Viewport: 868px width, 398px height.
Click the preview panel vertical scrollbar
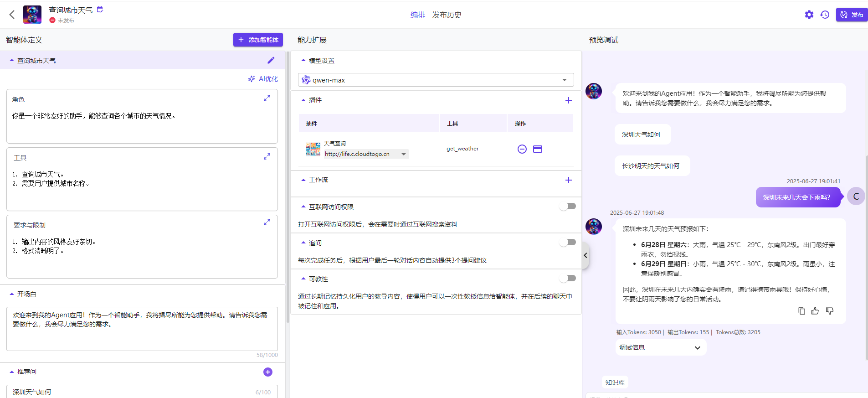(866, 258)
